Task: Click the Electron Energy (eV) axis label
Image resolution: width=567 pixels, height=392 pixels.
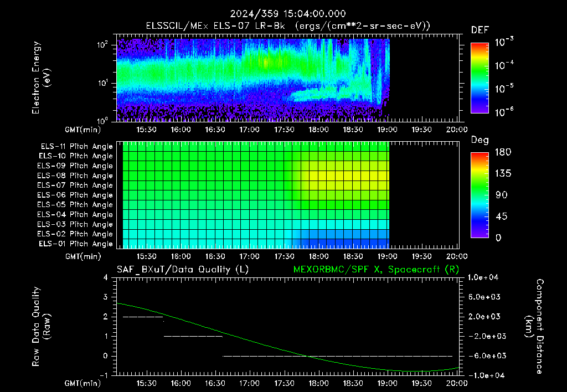Action: (x=41, y=78)
